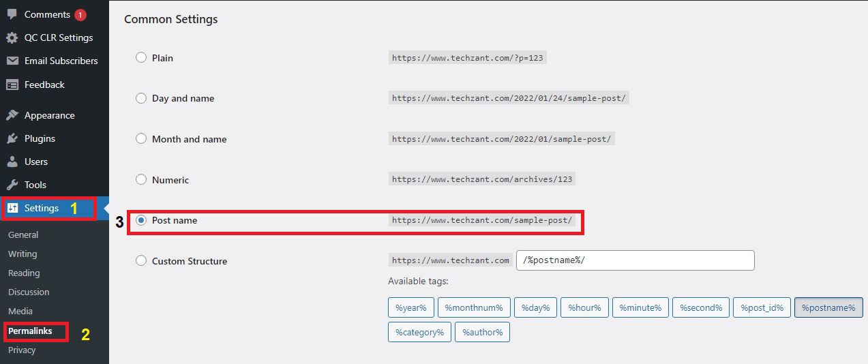
Task: Click the %day% tag button
Action: 536,307
